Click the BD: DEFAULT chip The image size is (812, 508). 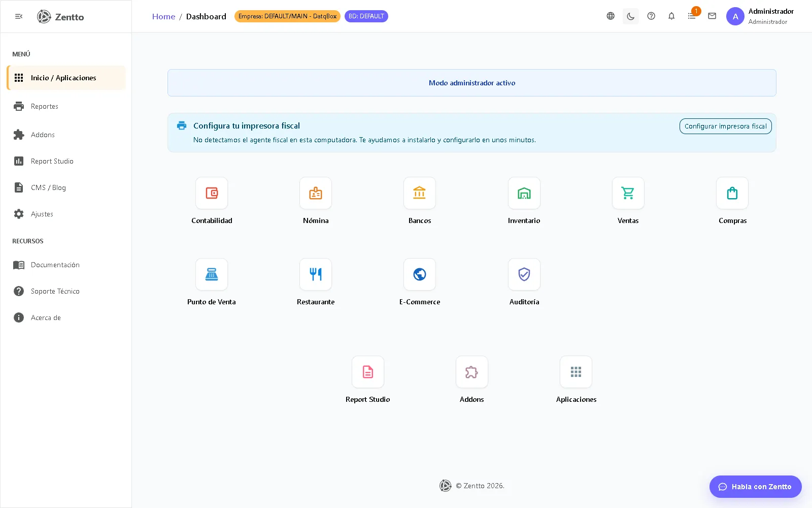click(366, 16)
